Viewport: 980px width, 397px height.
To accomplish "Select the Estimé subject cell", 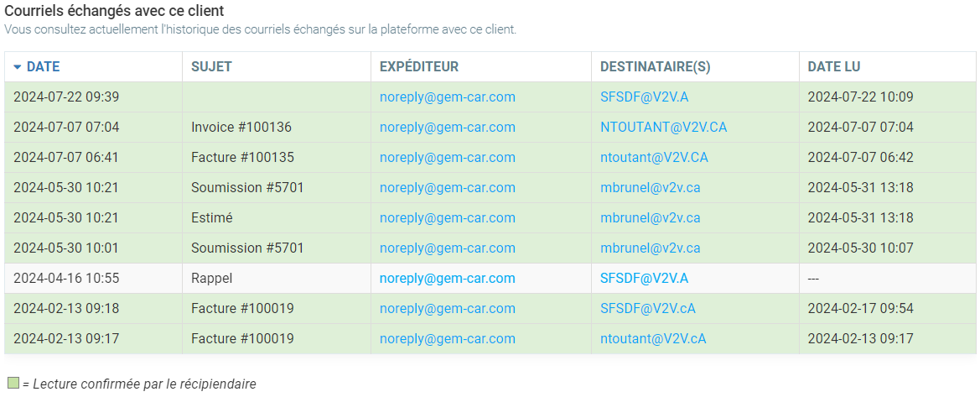I will pyautogui.click(x=211, y=218).
